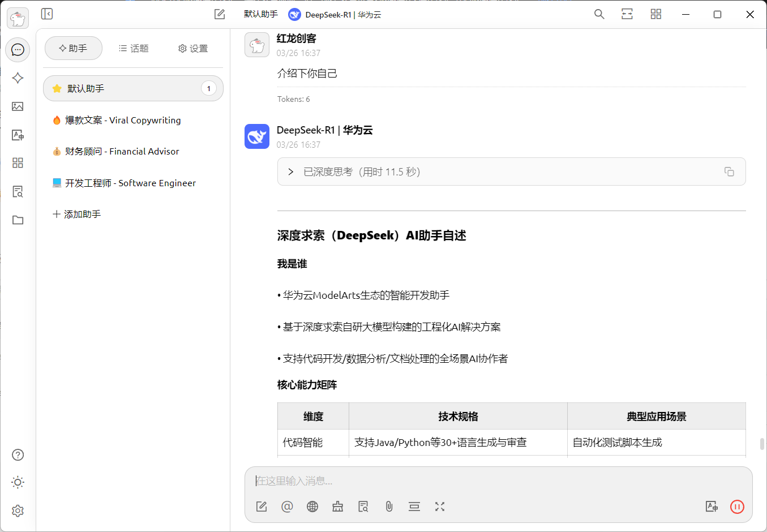This screenshot has width=767, height=532.
Task: Switch to the 助手 tab
Action: [74, 48]
